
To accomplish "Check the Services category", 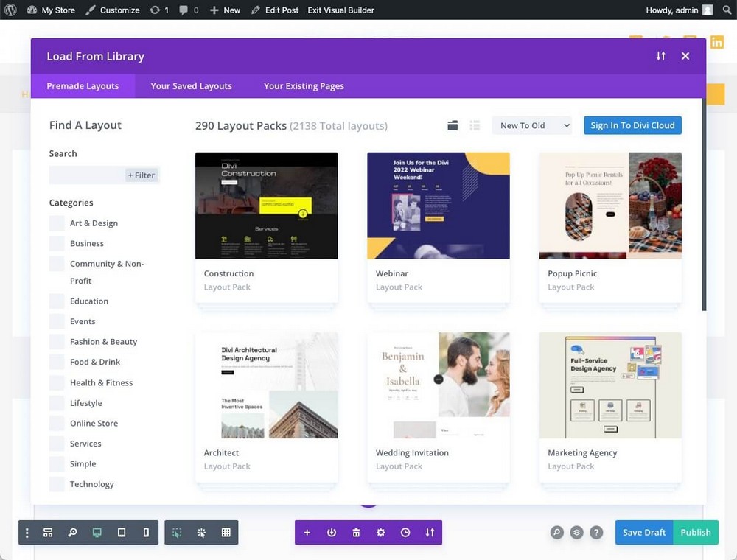I will [x=57, y=444].
